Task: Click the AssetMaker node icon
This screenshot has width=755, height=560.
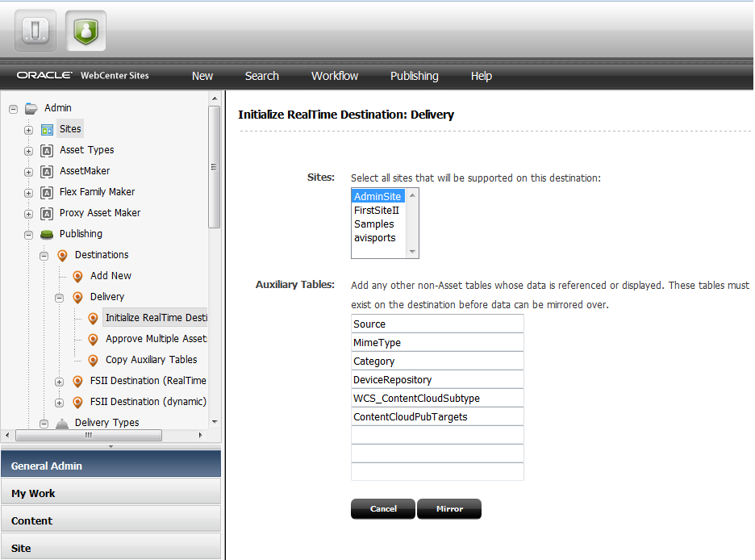Action: (x=47, y=171)
